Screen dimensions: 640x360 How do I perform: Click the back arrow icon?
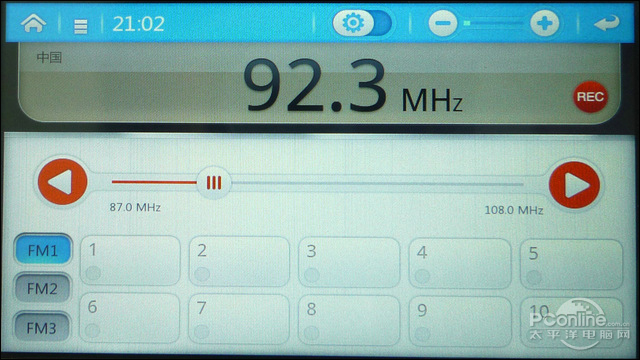coord(607,23)
